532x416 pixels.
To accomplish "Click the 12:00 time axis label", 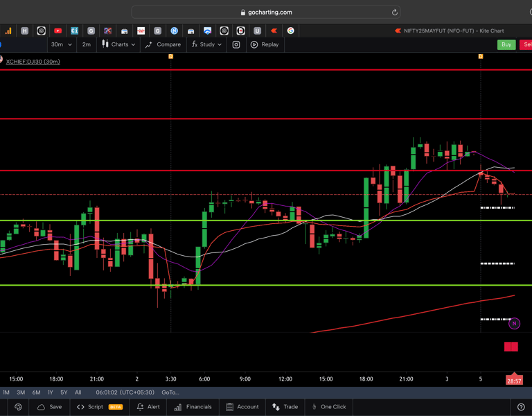I will point(285,379).
